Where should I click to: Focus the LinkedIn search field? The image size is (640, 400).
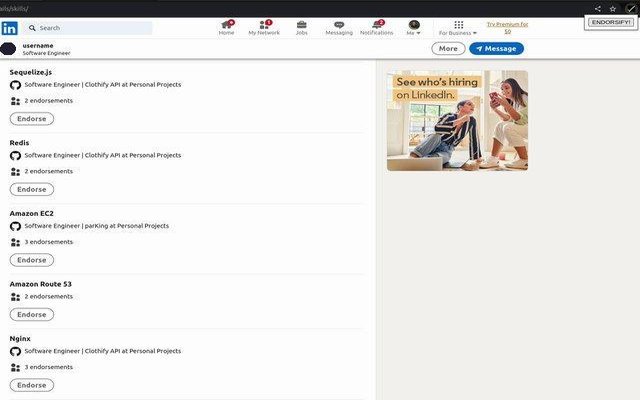point(88,28)
